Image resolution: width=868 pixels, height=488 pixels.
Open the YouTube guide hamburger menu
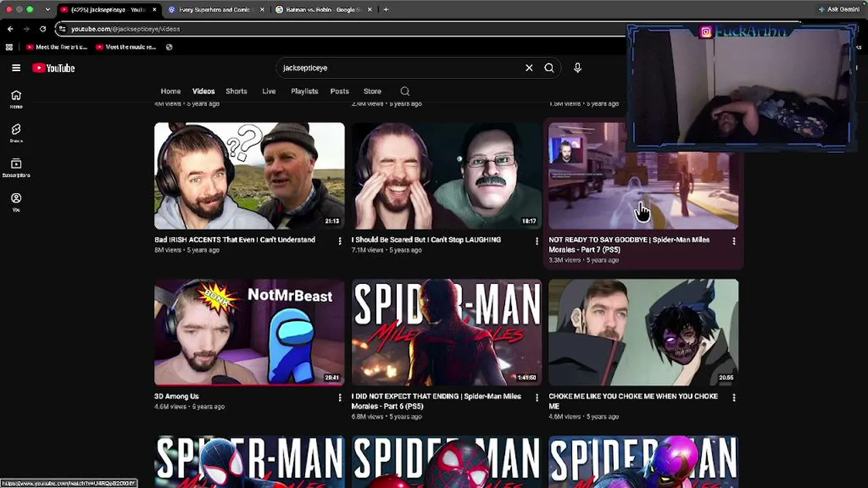(x=16, y=68)
